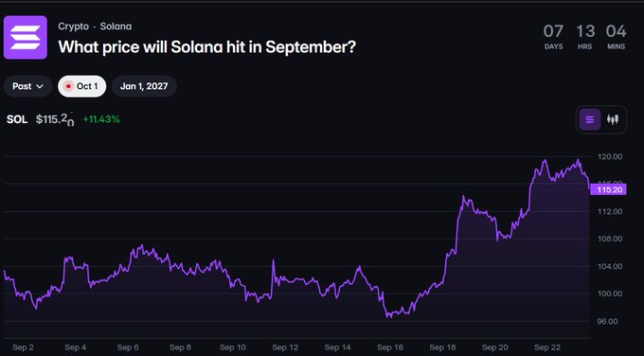Click the Sep 20 date axis label
This screenshot has width=644, height=356.
[495, 347]
